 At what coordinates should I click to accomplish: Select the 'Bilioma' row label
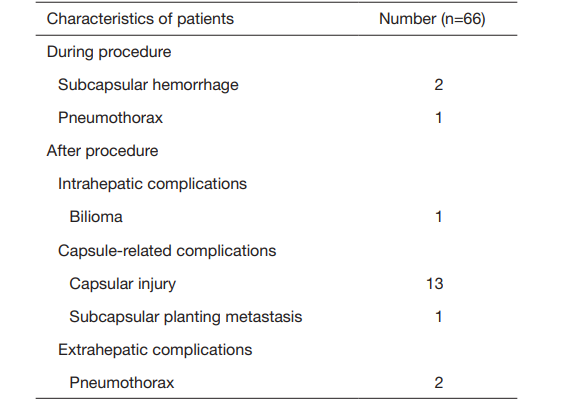(x=96, y=217)
